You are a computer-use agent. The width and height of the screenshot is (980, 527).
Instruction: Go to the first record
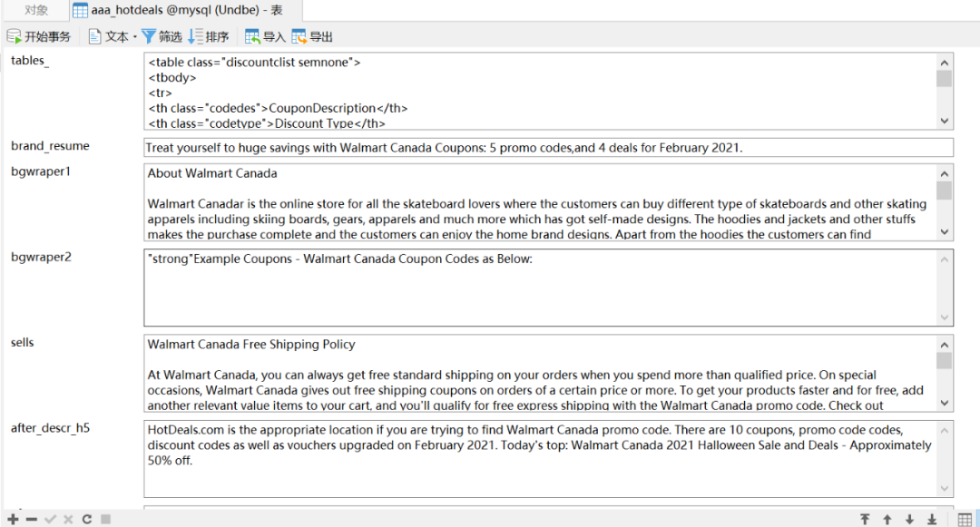tap(865, 519)
